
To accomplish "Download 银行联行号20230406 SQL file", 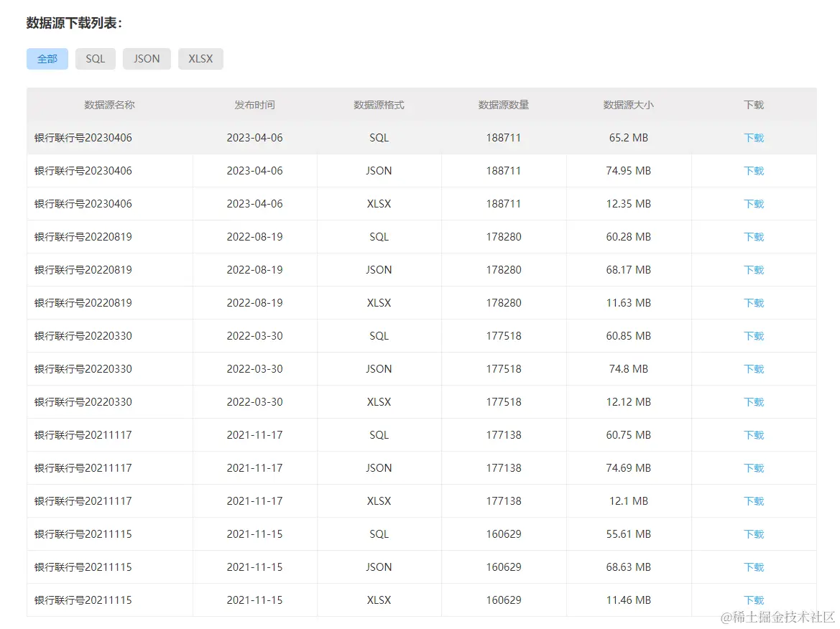I will point(754,138).
